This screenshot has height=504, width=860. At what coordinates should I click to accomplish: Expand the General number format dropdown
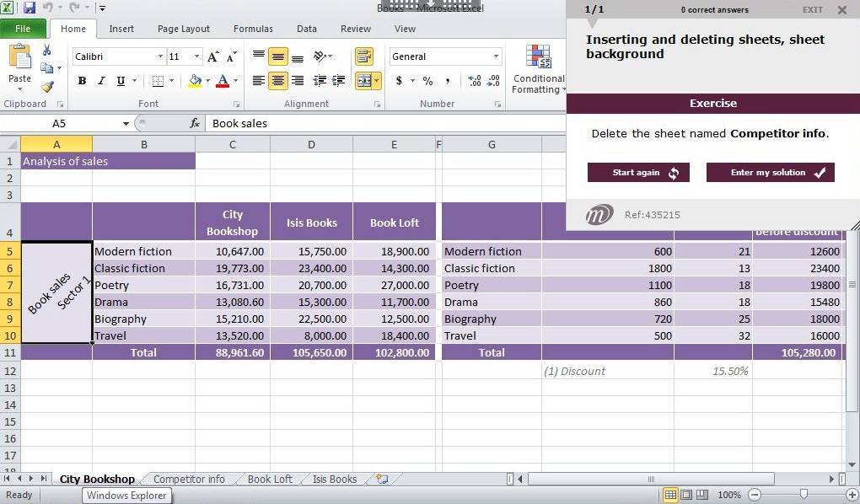point(496,56)
